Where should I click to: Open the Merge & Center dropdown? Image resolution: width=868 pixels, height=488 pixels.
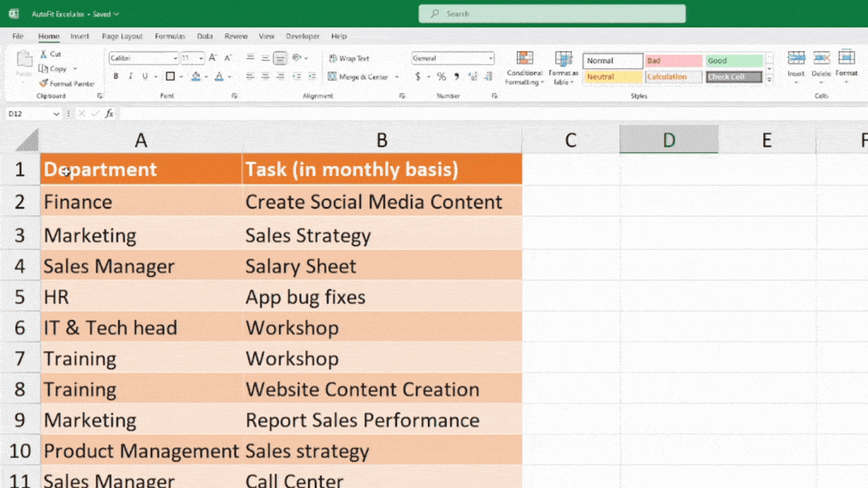[x=397, y=76]
